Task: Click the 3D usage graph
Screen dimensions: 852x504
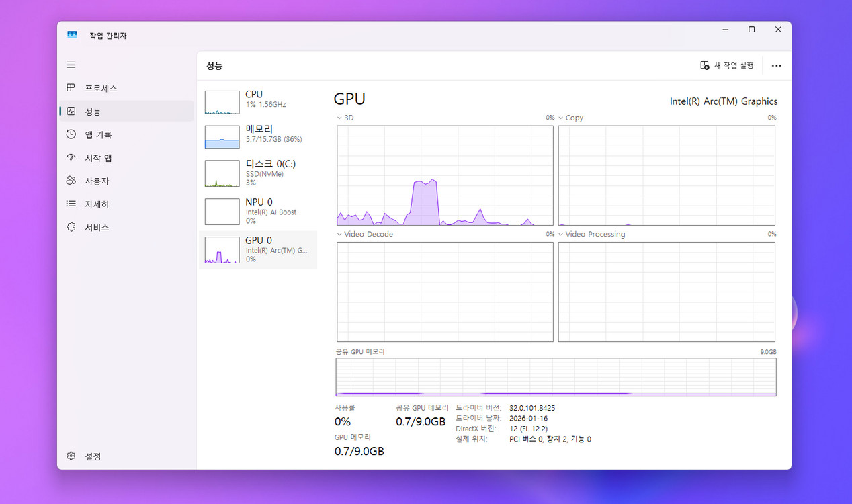Action: (445, 175)
